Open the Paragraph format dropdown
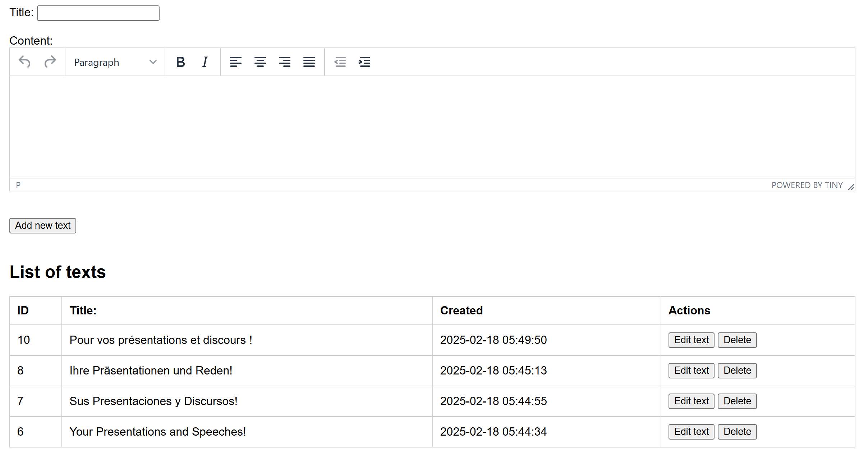This screenshot has width=868, height=459. click(x=115, y=62)
